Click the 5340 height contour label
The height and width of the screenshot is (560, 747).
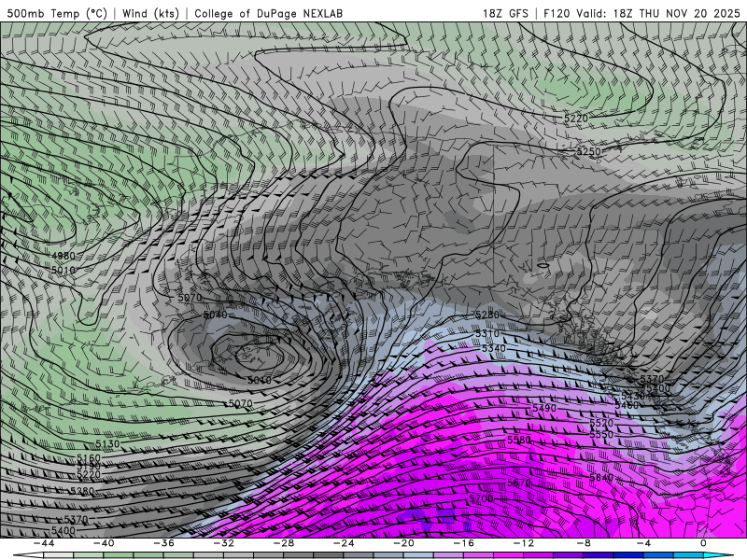click(494, 348)
